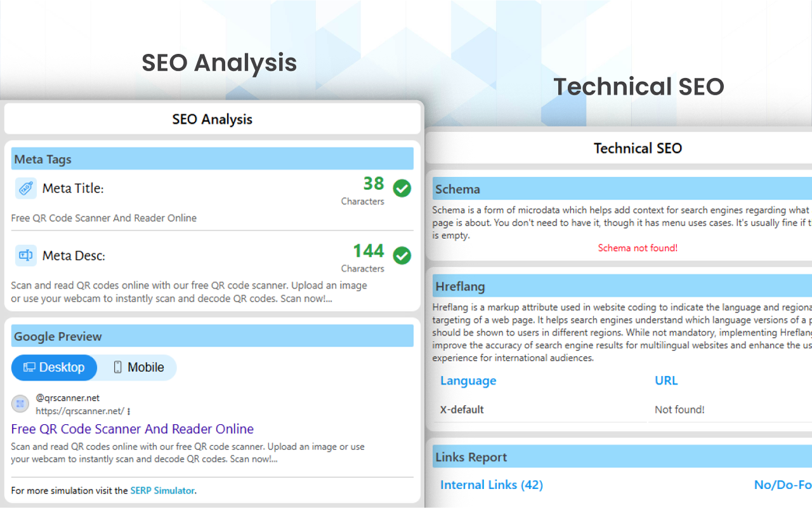Switch preview to Mobile view

(138, 367)
